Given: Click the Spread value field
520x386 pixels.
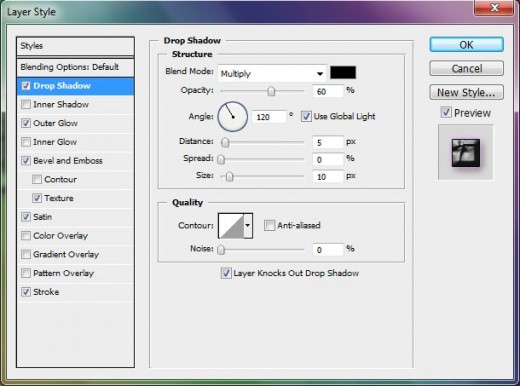Looking at the screenshot, I should [x=328, y=159].
